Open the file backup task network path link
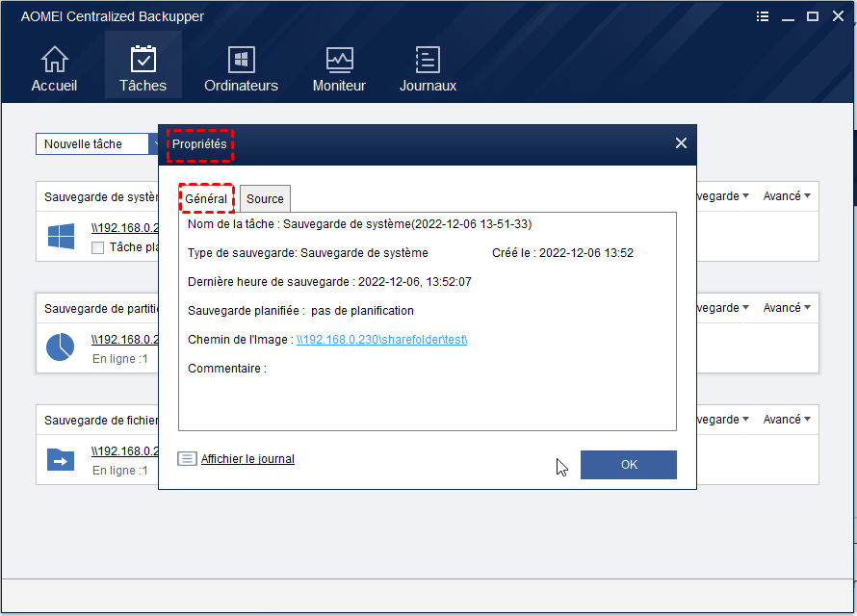 click(x=125, y=451)
